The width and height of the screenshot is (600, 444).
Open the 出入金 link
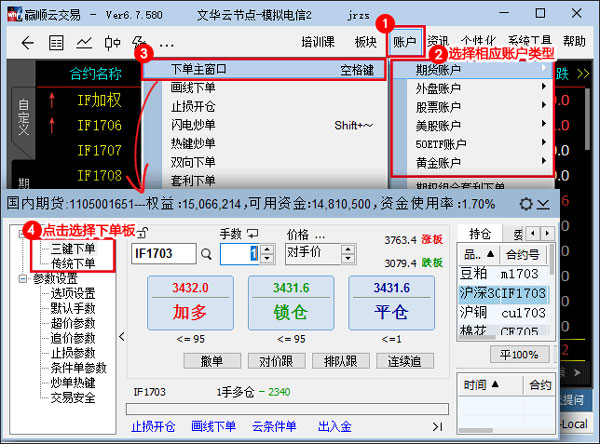click(x=334, y=426)
